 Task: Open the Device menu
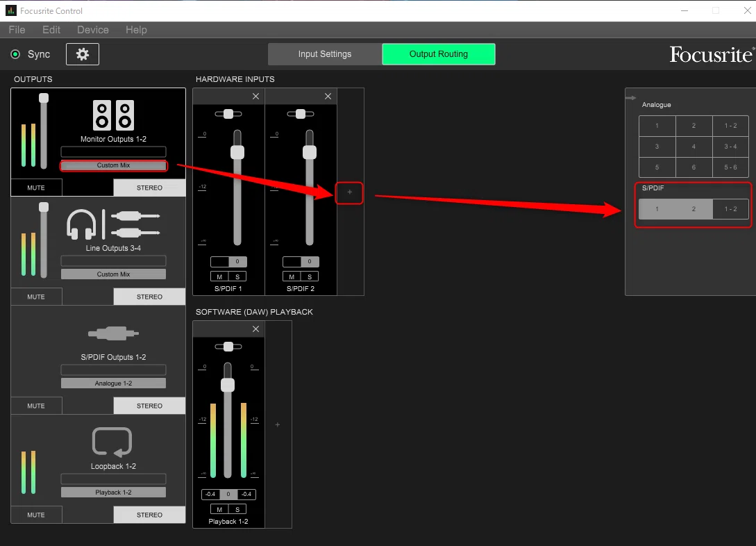[x=93, y=30]
